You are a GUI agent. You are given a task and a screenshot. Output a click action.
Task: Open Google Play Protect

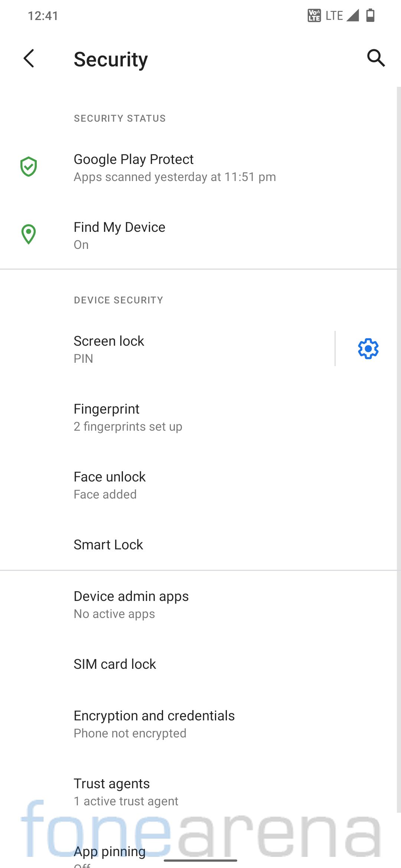[x=175, y=168]
